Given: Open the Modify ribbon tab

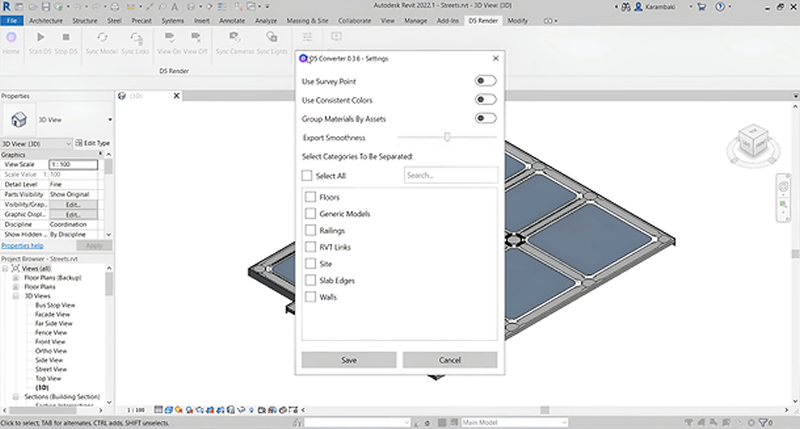Looking at the screenshot, I should tap(517, 21).
